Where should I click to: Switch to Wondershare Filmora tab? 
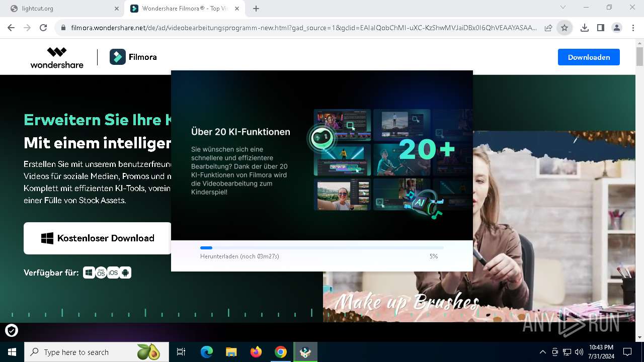[x=185, y=9]
